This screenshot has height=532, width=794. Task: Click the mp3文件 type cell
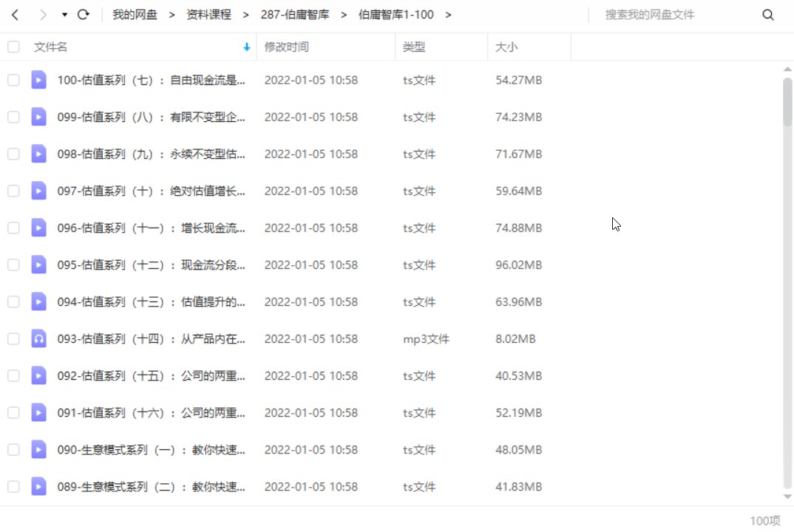pyautogui.click(x=426, y=338)
